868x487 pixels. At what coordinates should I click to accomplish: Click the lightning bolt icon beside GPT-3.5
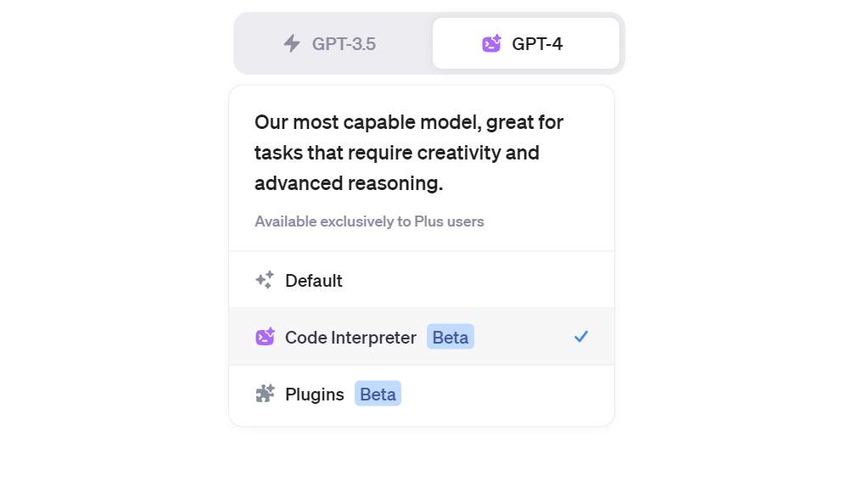click(x=292, y=43)
